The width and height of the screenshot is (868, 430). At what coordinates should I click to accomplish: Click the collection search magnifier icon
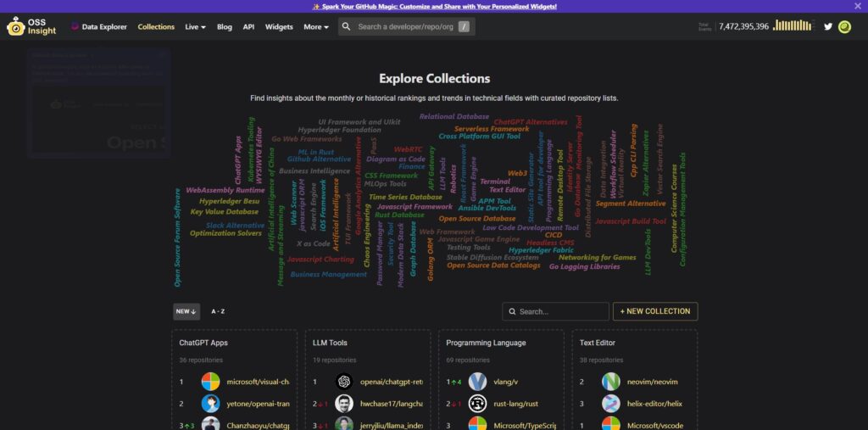click(513, 311)
